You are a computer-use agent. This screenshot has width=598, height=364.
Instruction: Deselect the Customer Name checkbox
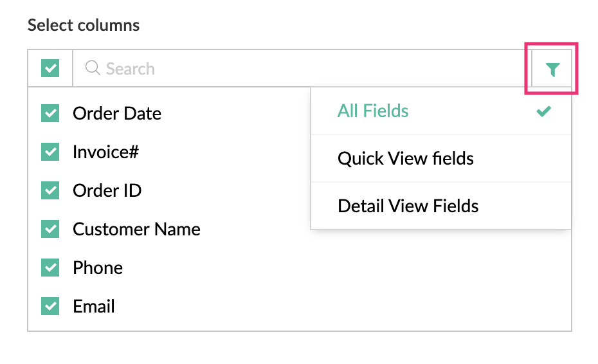click(50, 230)
